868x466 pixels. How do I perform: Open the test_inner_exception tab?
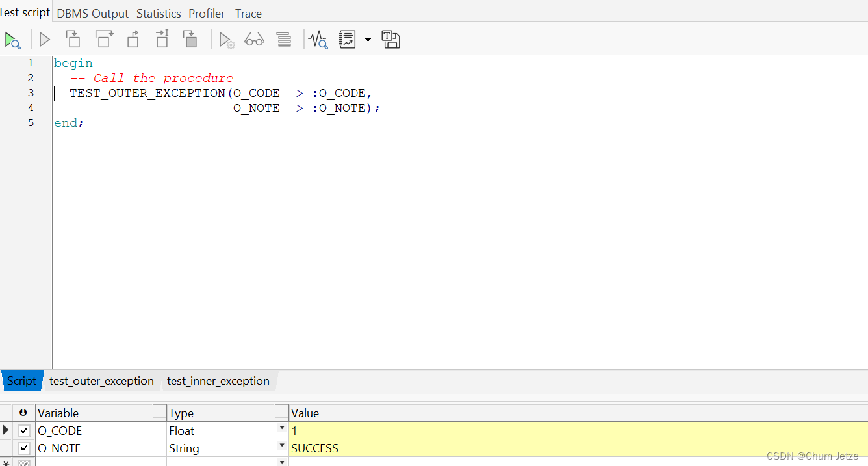(218, 381)
